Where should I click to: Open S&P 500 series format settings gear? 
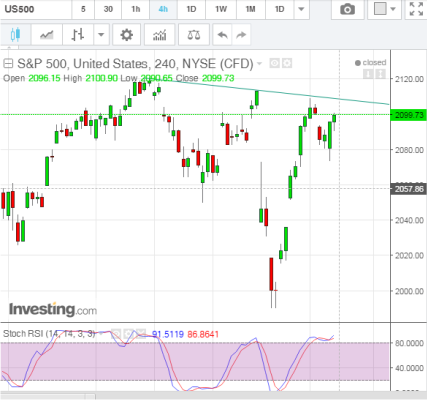tap(287, 63)
